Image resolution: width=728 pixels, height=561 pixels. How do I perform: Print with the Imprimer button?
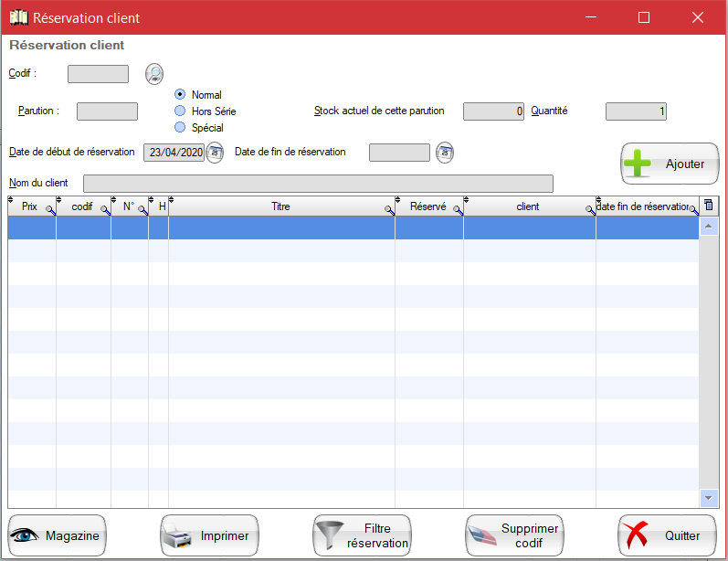coord(210,535)
